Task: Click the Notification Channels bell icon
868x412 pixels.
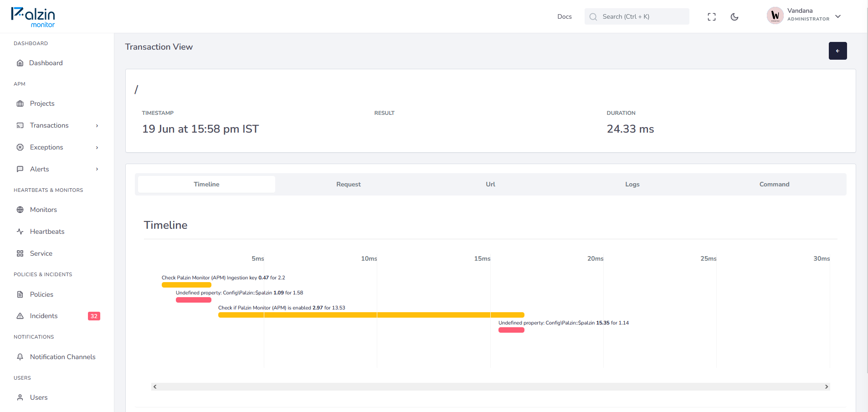Action: pyautogui.click(x=20, y=357)
